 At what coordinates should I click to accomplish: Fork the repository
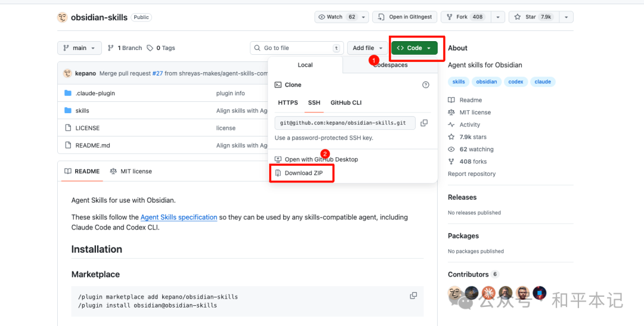click(466, 17)
